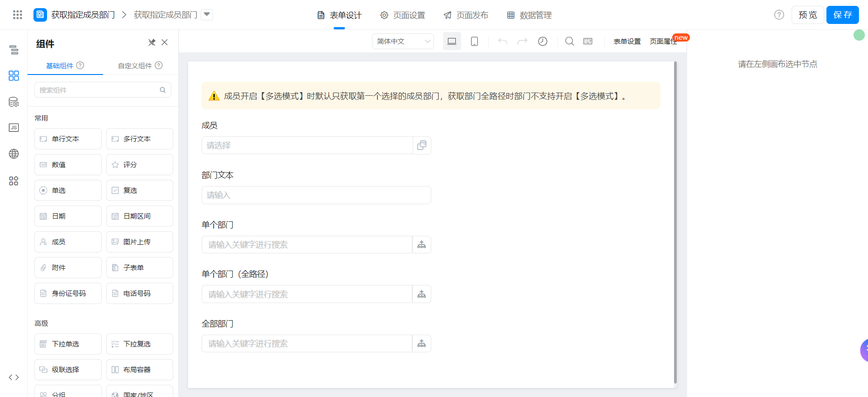Pin the component panel
The image size is (868, 397).
[152, 42]
